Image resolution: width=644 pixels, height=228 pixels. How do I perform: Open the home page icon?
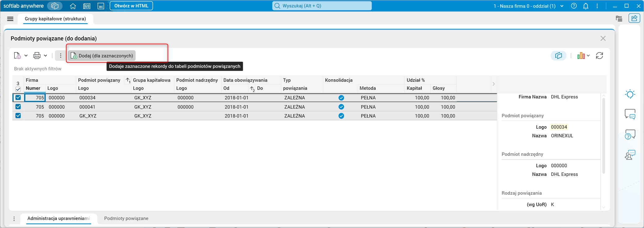click(73, 6)
